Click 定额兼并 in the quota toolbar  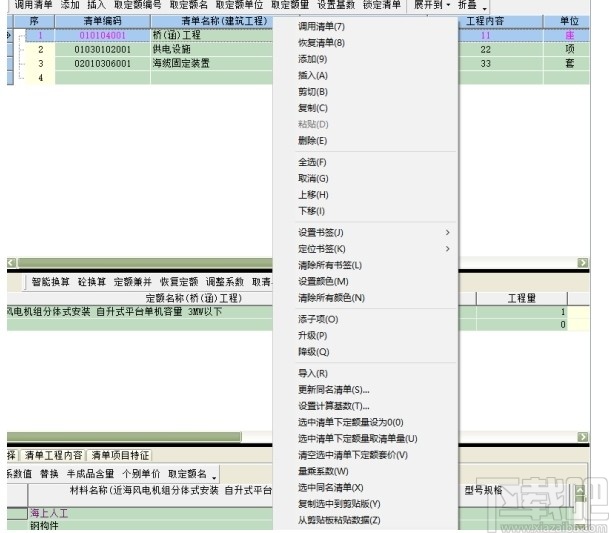pos(132,282)
